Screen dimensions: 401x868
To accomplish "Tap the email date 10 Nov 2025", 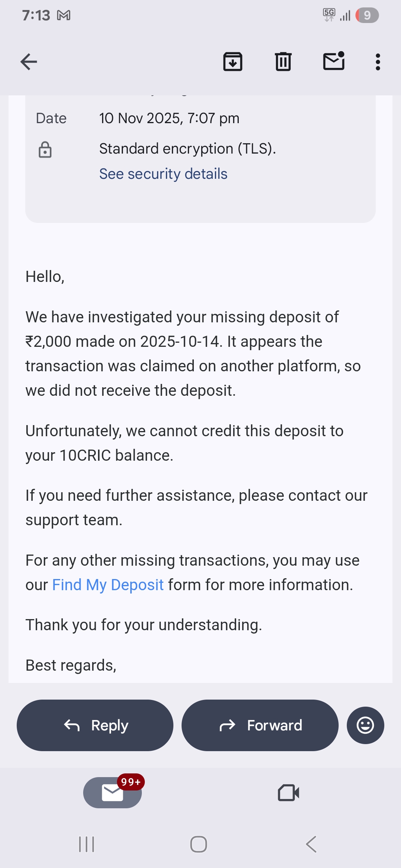I will [169, 118].
